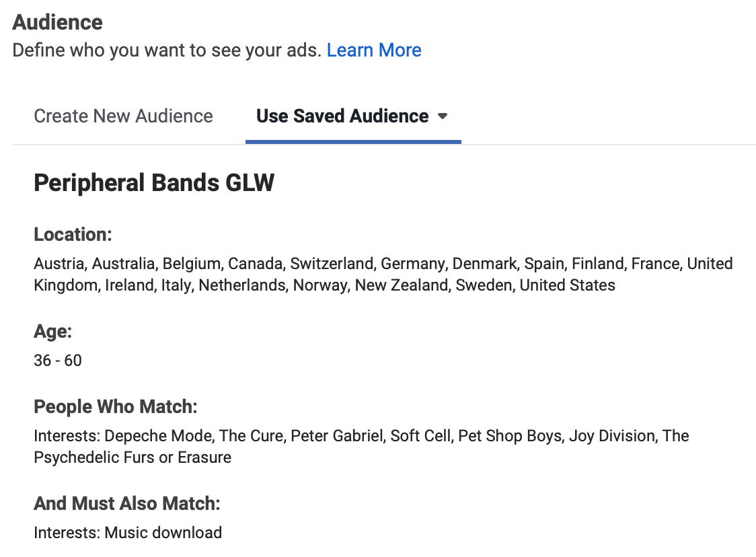Click Joy Division in the interests
Viewport: 756px width, 557px height.
pyautogui.click(x=612, y=437)
